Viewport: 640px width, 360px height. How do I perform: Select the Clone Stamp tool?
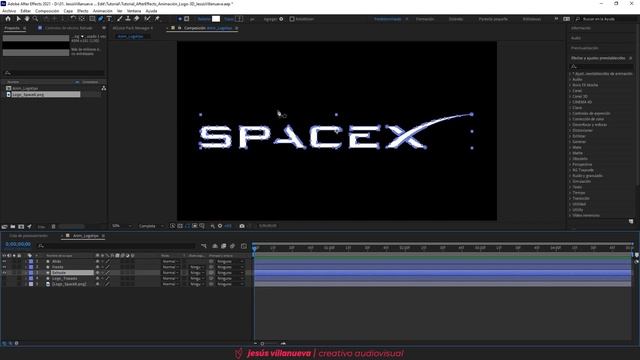128,19
